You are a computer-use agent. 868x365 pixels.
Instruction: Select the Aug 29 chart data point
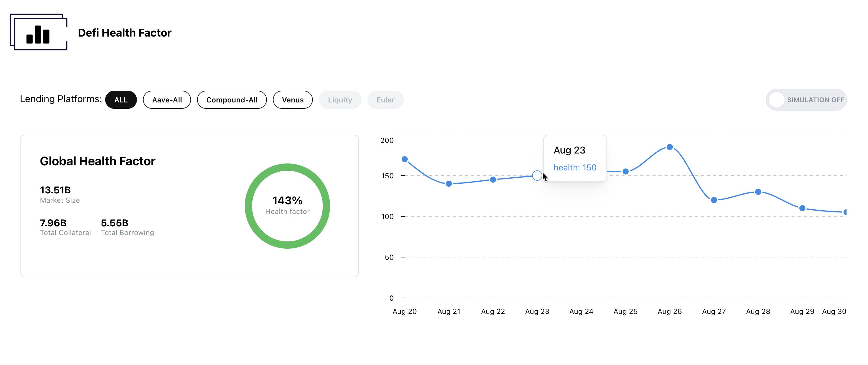[x=802, y=208]
